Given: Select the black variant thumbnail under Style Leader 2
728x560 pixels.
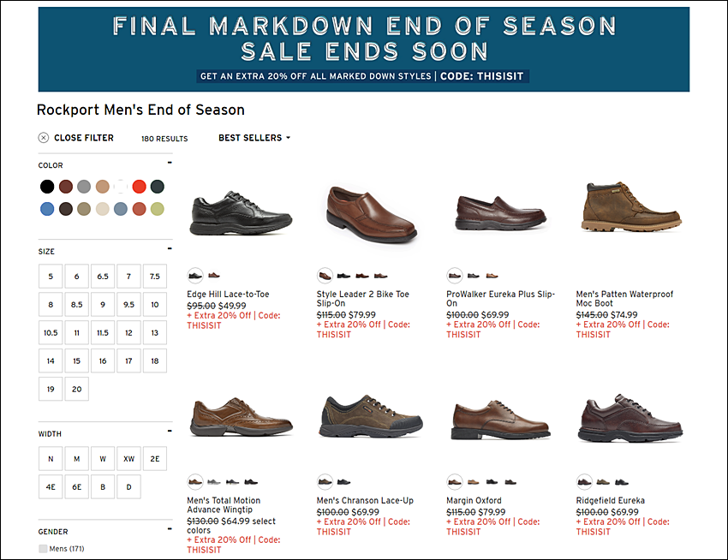Looking at the screenshot, I should (x=343, y=276).
